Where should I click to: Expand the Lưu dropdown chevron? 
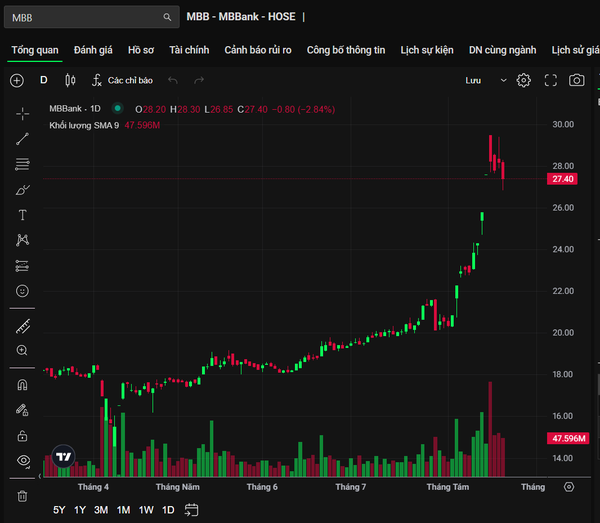point(504,81)
